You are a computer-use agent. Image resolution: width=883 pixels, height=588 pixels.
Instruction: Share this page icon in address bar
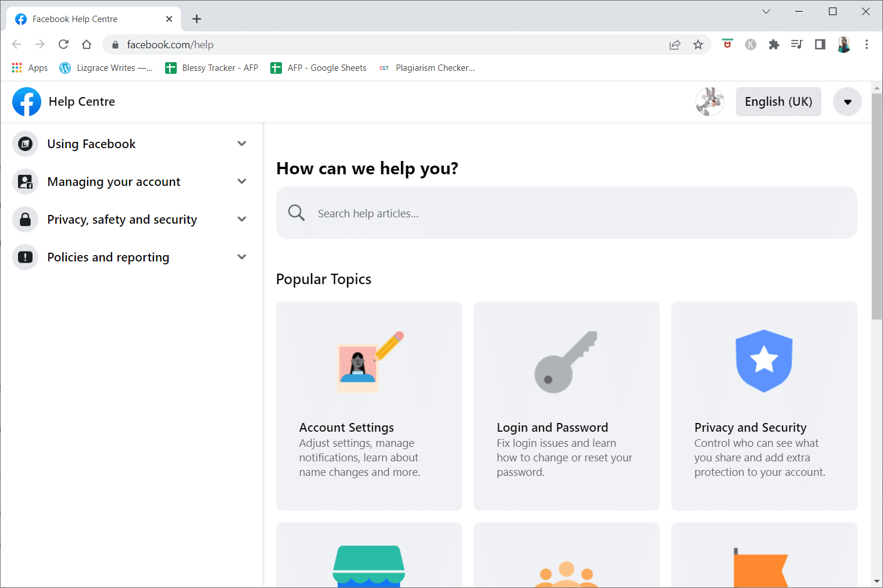click(675, 45)
